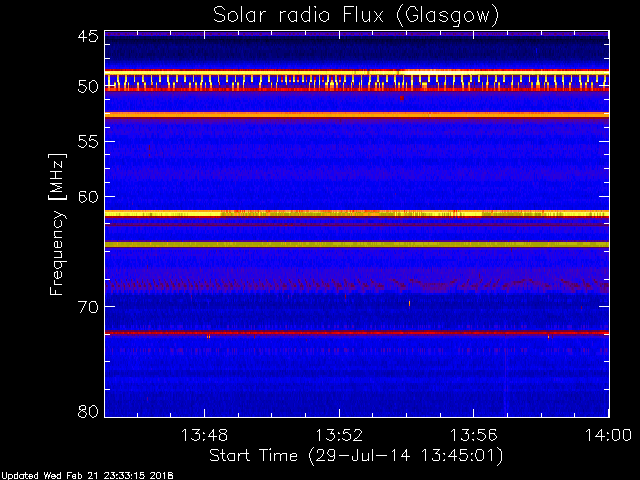
Task: Select the bright yellow band near 61.5 MHz
Action: tap(357, 213)
